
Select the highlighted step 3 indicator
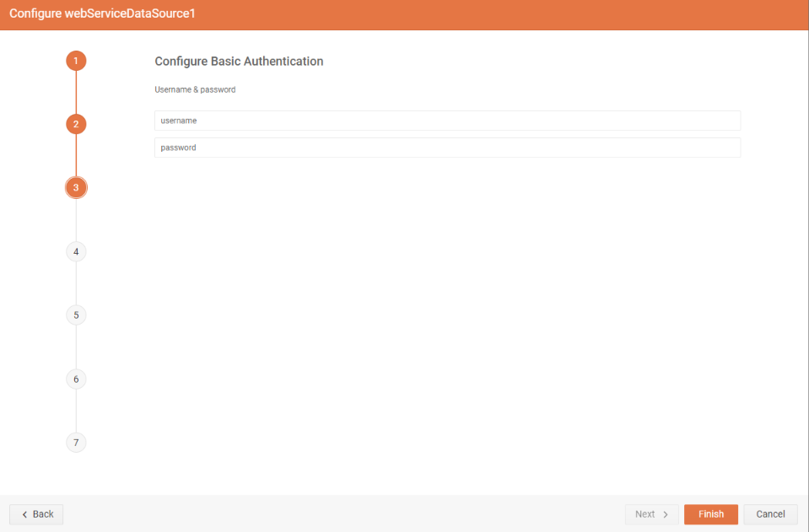pyautogui.click(x=76, y=187)
